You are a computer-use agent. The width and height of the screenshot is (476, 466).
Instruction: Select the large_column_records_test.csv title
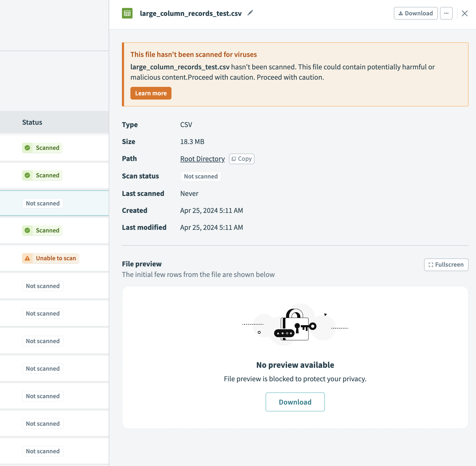[191, 13]
